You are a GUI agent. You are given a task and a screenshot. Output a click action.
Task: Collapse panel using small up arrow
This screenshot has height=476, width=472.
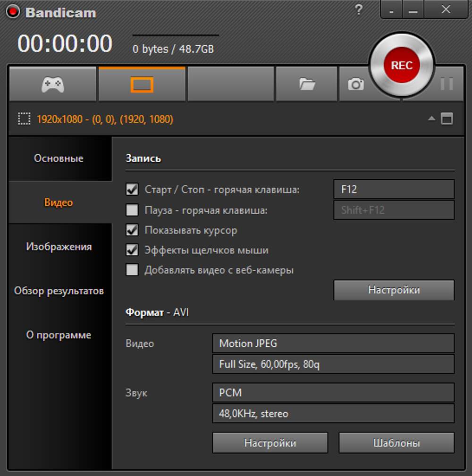click(431, 119)
